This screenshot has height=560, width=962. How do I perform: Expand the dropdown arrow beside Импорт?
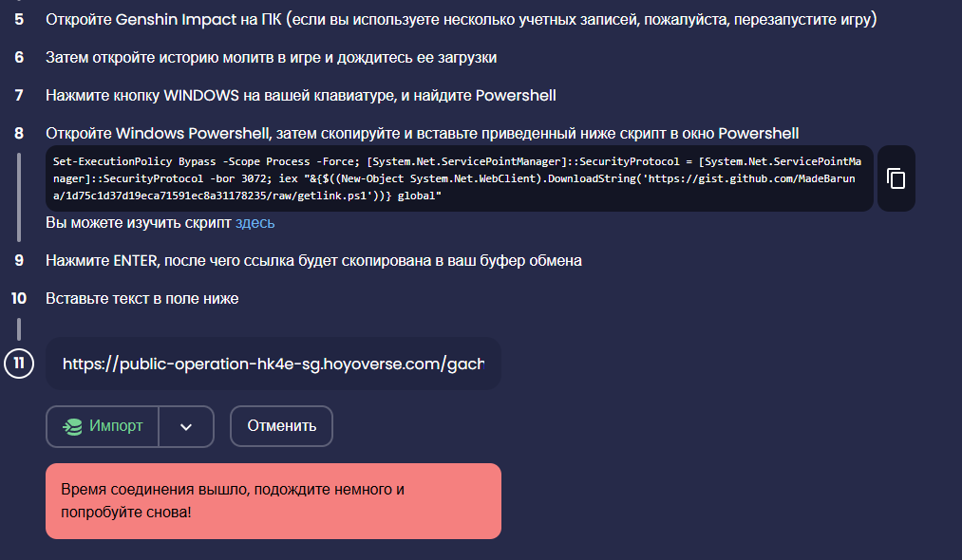tap(186, 426)
